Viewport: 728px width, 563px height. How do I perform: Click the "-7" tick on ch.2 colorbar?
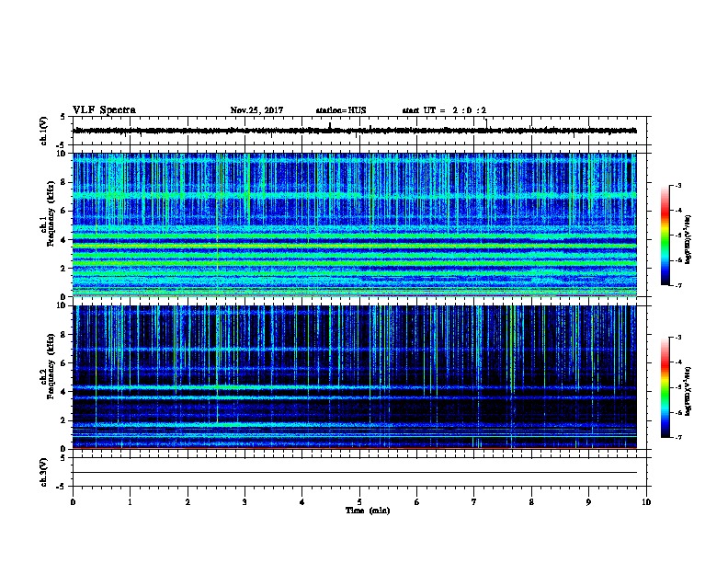click(677, 437)
